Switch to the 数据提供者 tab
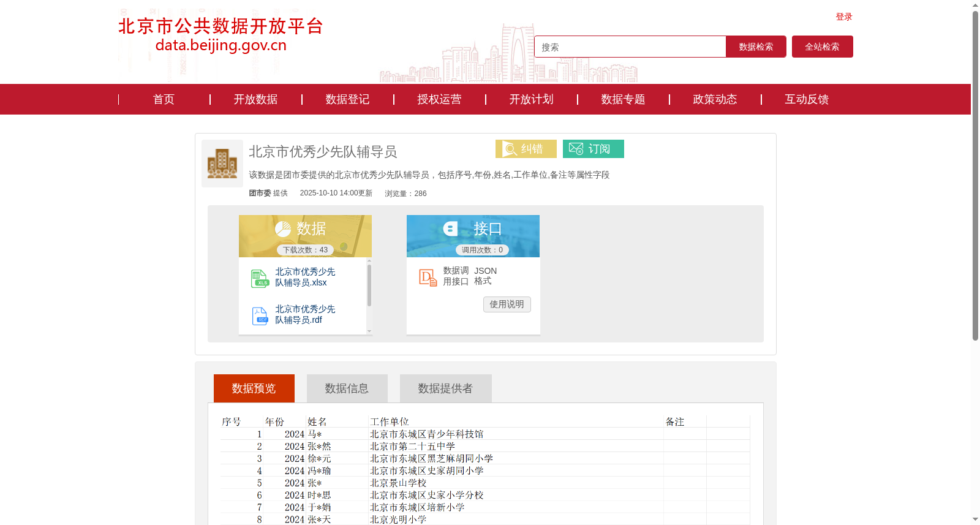Viewport: 980px width, 525px height. pyautogui.click(x=445, y=388)
